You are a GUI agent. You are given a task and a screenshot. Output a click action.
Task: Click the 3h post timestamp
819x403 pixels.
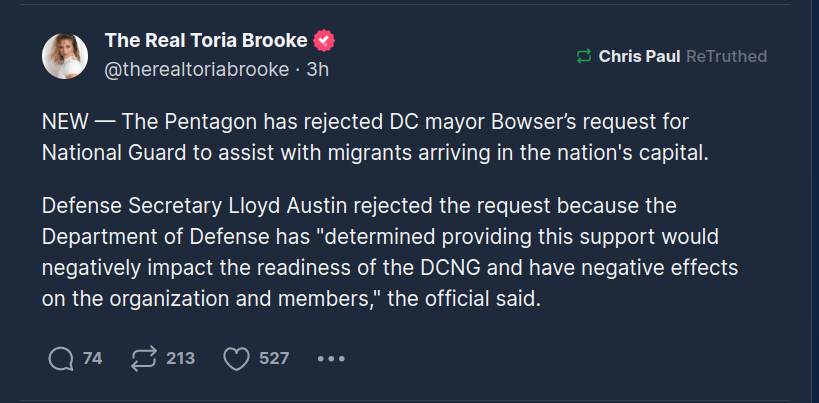tap(318, 69)
